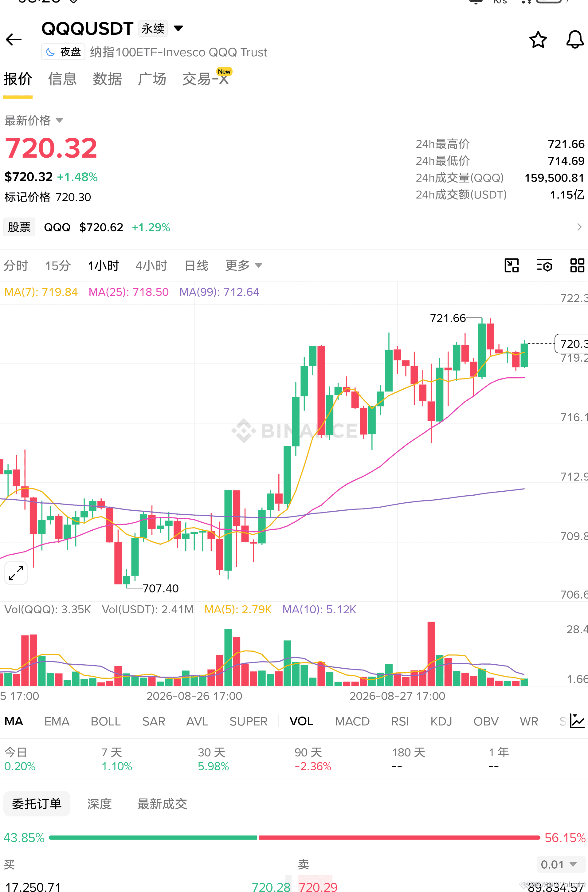
Task: Select 1小时 chart interval
Action: pyautogui.click(x=104, y=265)
